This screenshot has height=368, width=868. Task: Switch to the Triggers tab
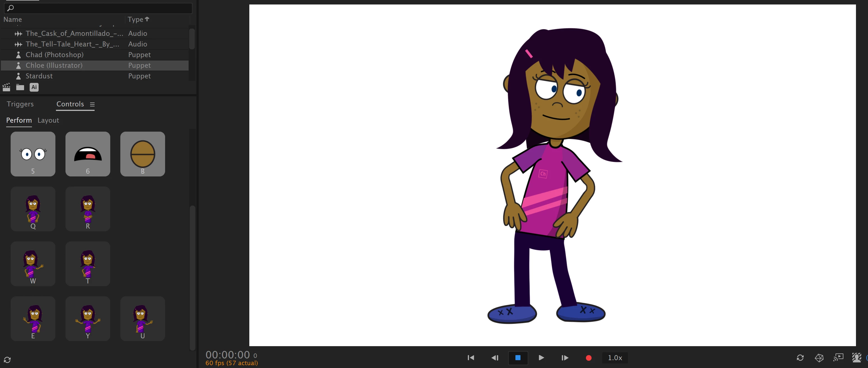(20, 104)
